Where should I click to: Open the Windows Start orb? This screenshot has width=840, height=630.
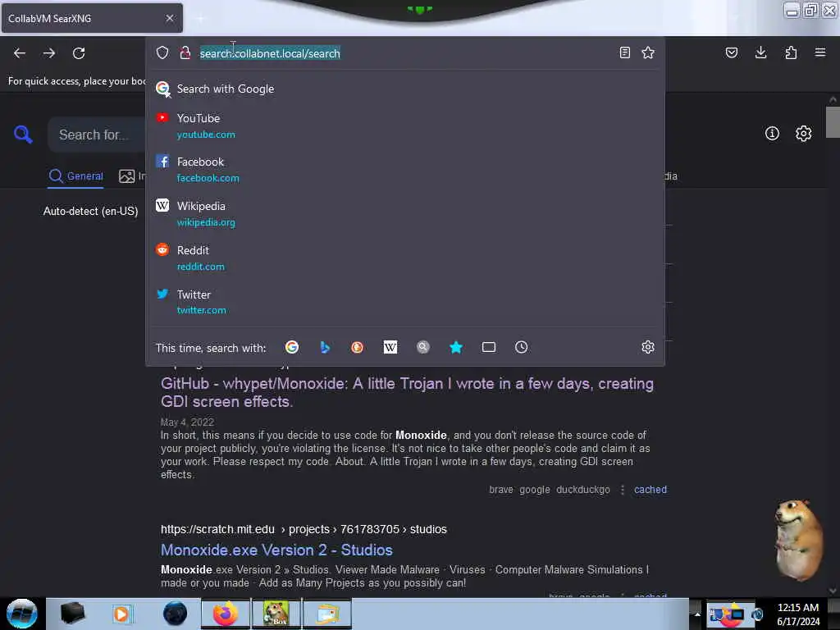tap(22, 614)
